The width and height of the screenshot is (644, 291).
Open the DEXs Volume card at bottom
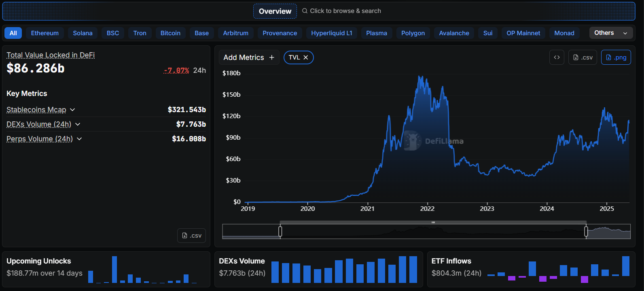pyautogui.click(x=319, y=270)
